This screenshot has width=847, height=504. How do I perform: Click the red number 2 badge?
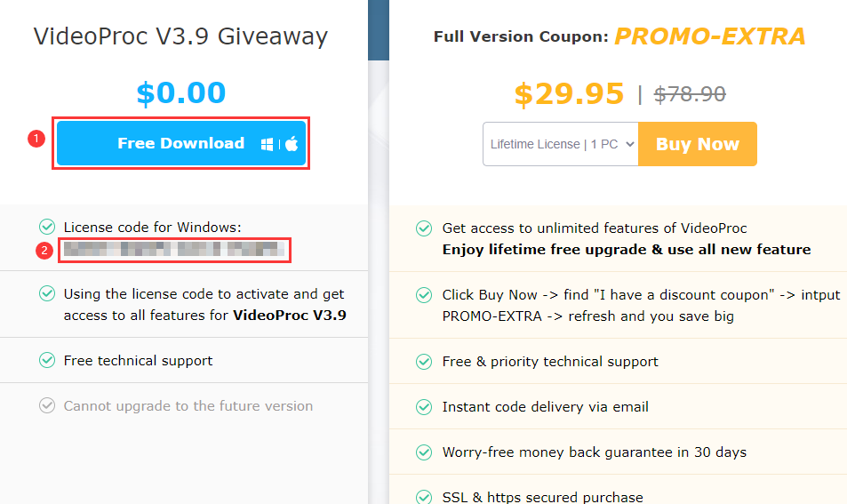coord(44,251)
